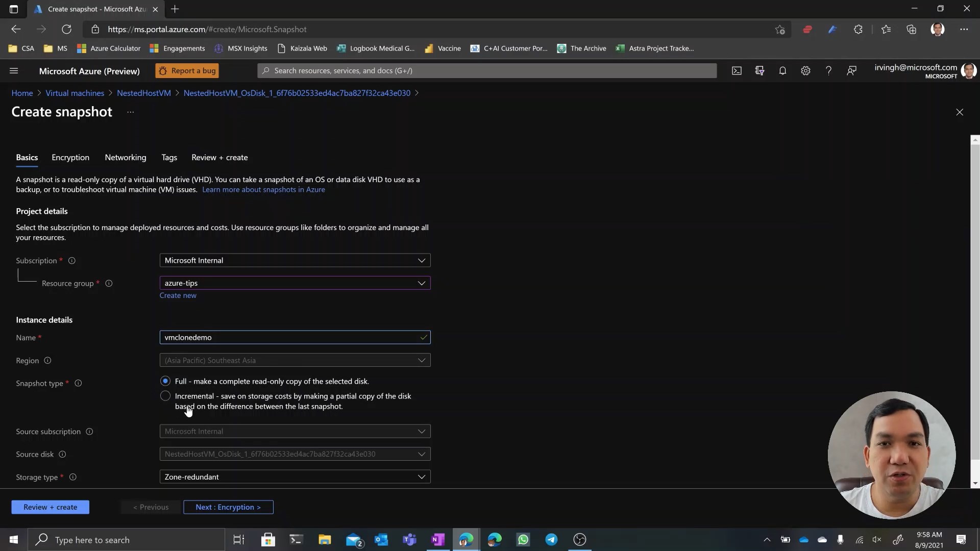The width and height of the screenshot is (980, 551).
Task: Click the Create new resource group link
Action: (178, 295)
